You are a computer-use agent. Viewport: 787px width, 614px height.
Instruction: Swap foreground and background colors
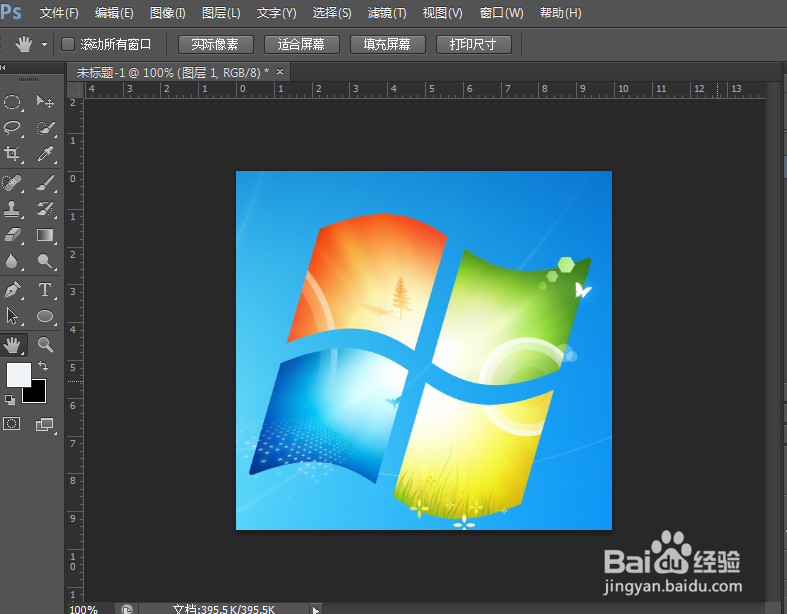point(43,366)
